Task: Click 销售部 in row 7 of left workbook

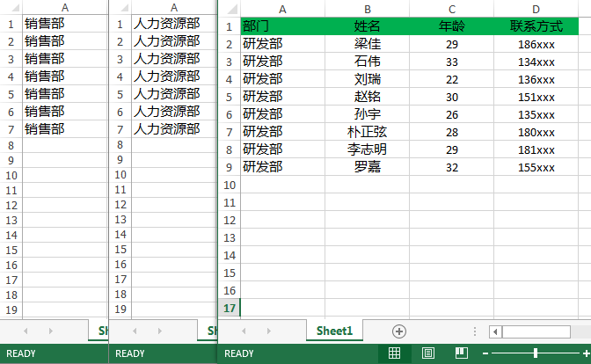Action: coord(65,129)
